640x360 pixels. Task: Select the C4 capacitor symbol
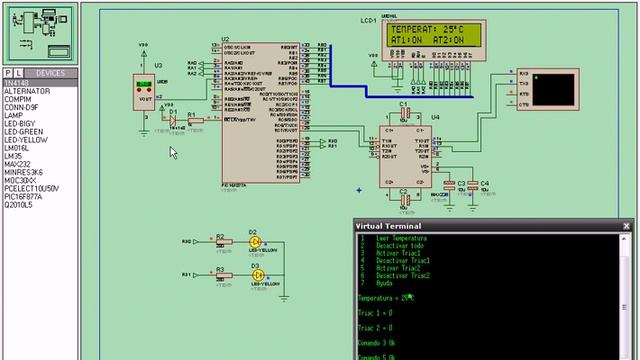coord(473,186)
